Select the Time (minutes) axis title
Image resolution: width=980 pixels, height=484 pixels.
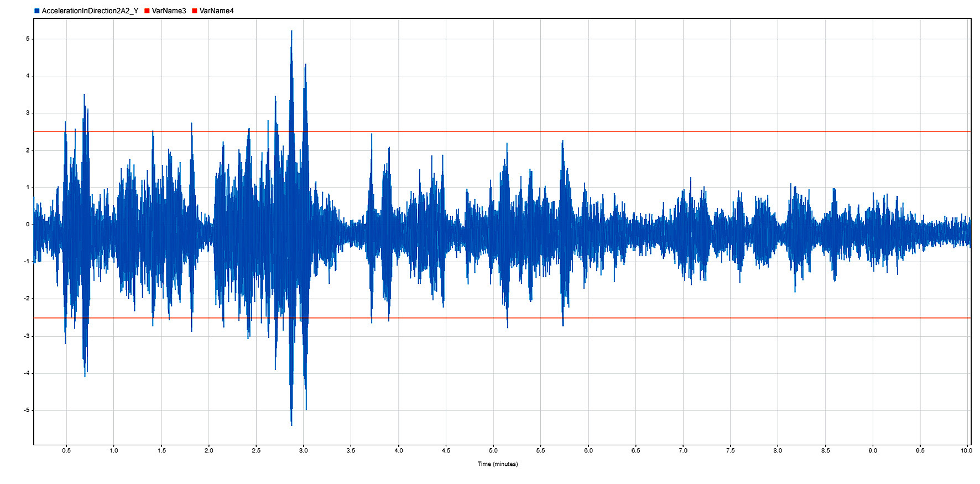pos(497,464)
